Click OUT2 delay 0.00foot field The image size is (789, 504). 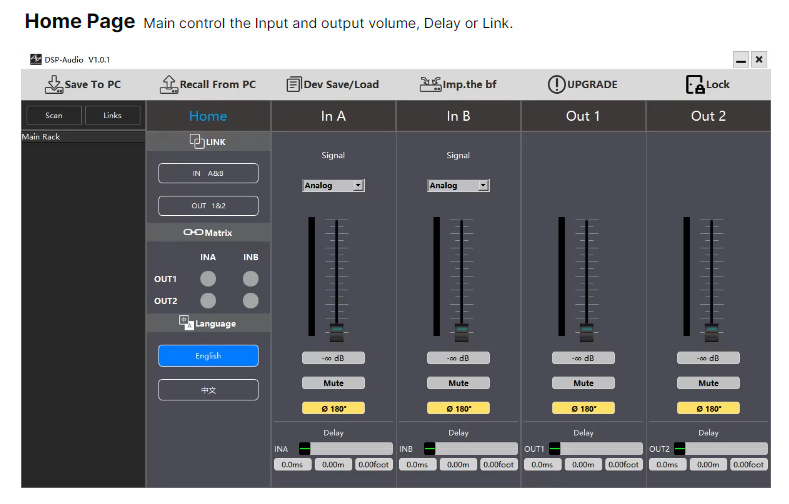tap(748, 464)
